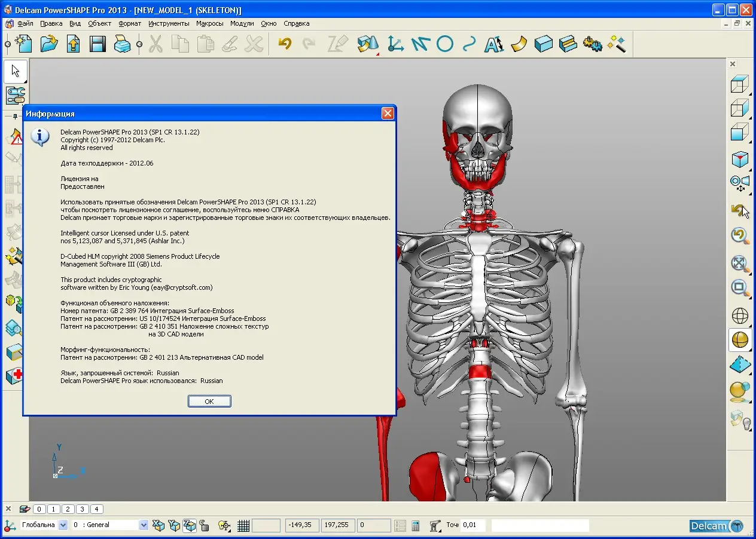756x539 pixels.
Task: Click the Y coordinate field showing 197,255
Action: click(339, 525)
